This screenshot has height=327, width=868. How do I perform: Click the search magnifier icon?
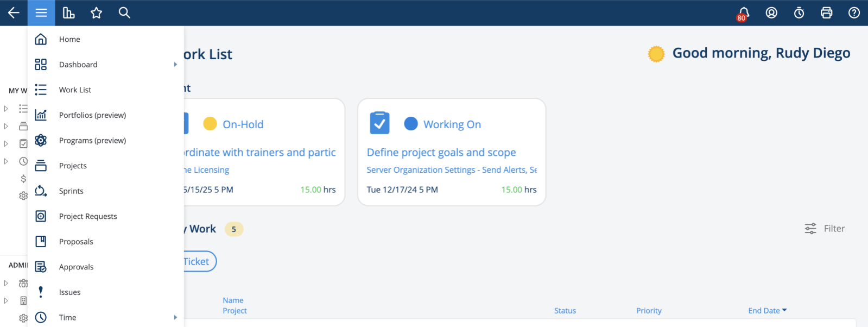(124, 12)
